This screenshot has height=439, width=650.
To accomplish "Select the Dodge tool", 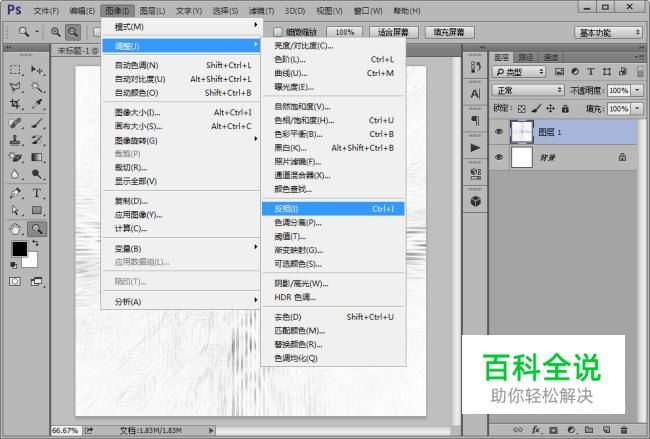I will (37, 174).
